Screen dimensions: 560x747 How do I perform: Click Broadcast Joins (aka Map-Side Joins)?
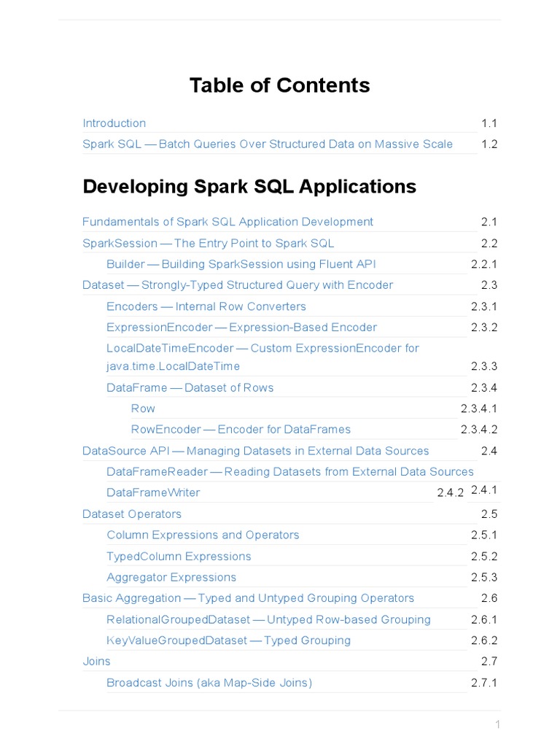[209, 683]
